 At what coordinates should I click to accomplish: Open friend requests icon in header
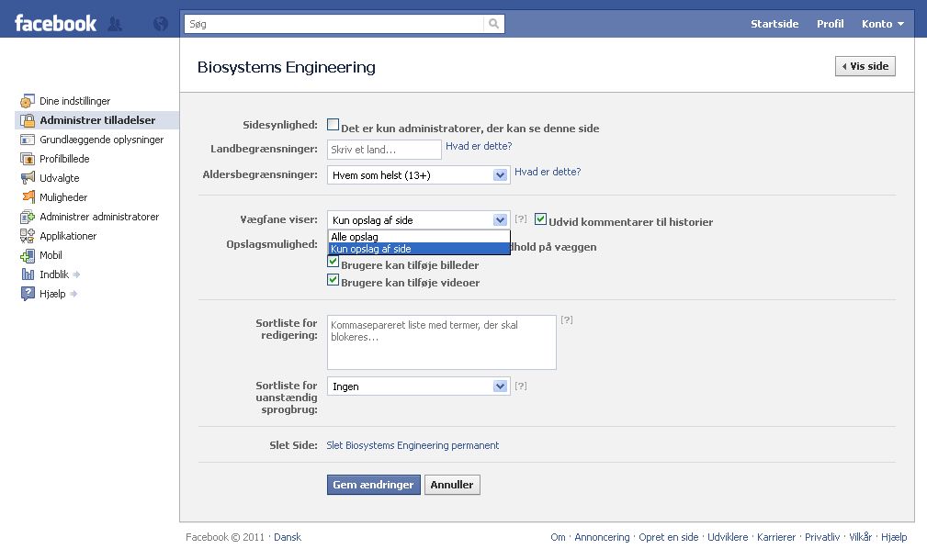(115, 24)
